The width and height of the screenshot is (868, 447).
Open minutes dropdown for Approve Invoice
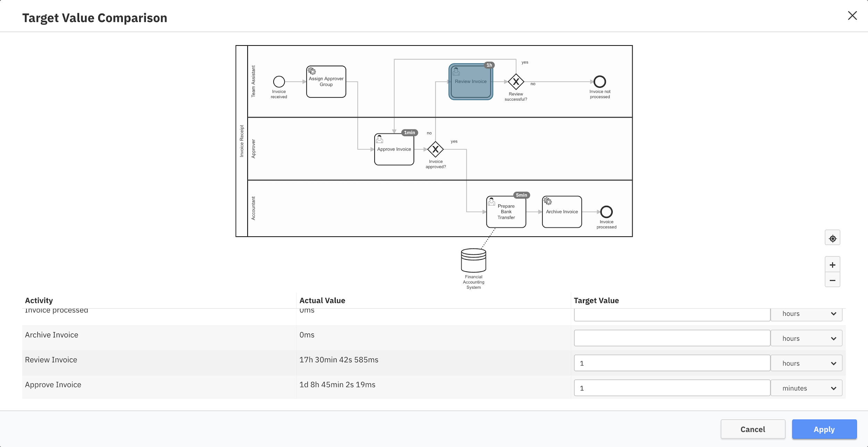point(806,388)
